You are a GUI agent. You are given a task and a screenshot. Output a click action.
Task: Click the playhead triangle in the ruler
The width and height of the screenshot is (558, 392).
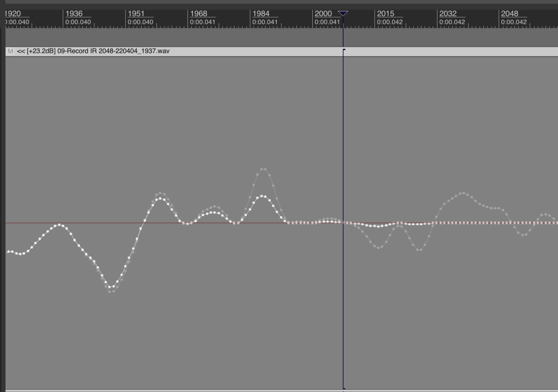[343, 14]
